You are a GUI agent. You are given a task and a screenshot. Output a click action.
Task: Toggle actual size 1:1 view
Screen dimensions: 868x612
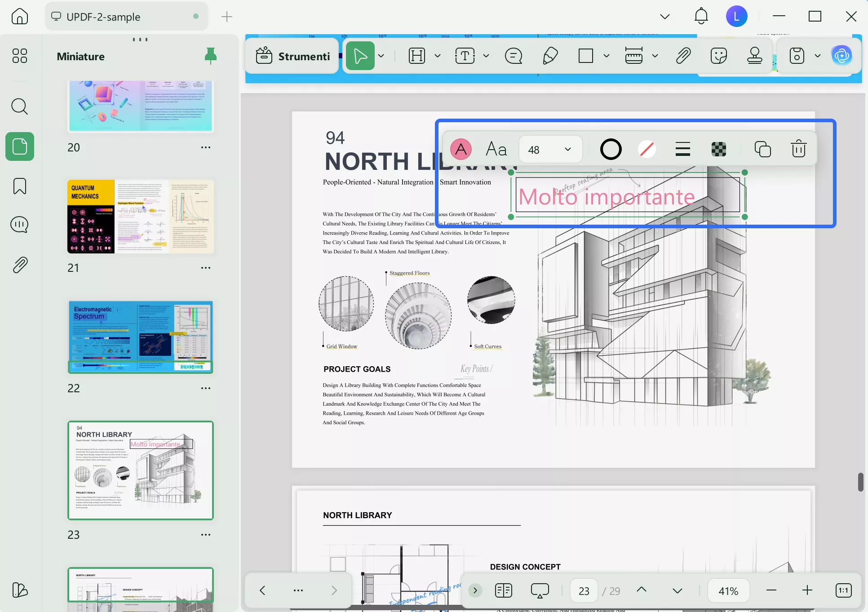[843, 590]
